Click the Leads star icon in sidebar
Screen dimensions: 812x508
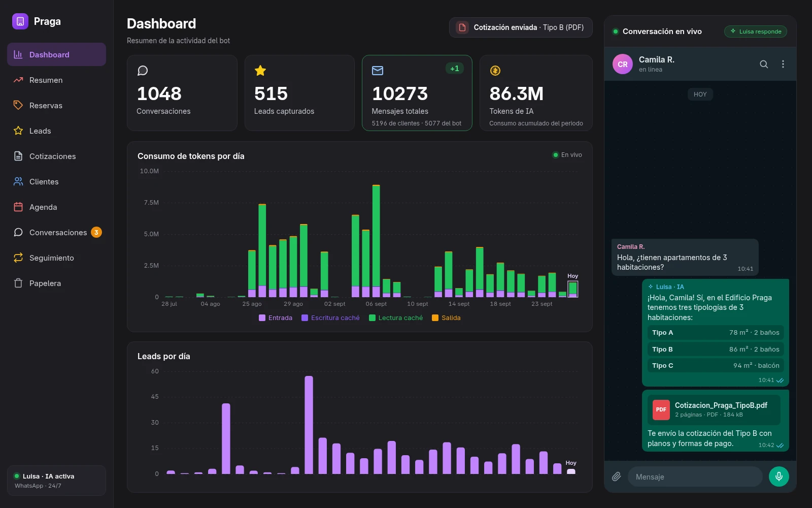pos(18,131)
